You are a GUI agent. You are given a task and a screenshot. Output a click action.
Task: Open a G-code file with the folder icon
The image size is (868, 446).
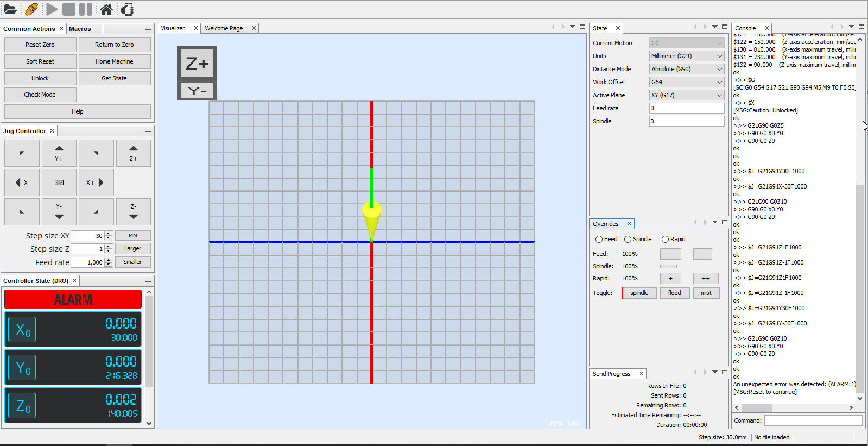[10, 9]
